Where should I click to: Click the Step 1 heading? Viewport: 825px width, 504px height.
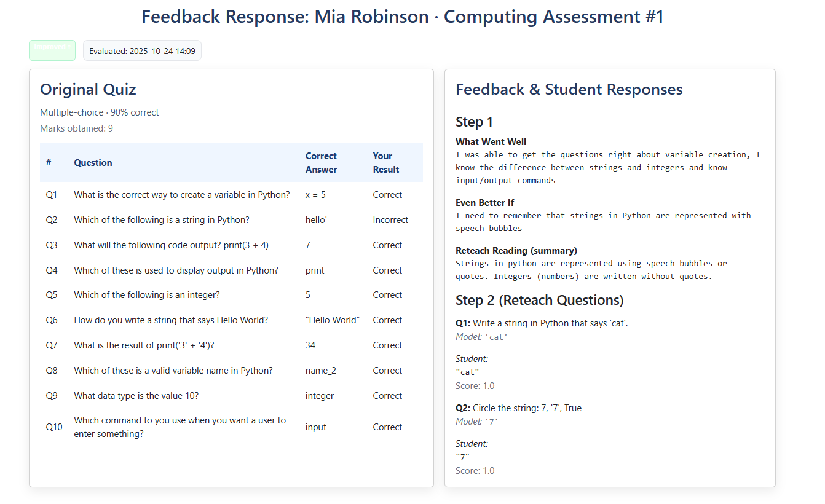[x=474, y=122]
